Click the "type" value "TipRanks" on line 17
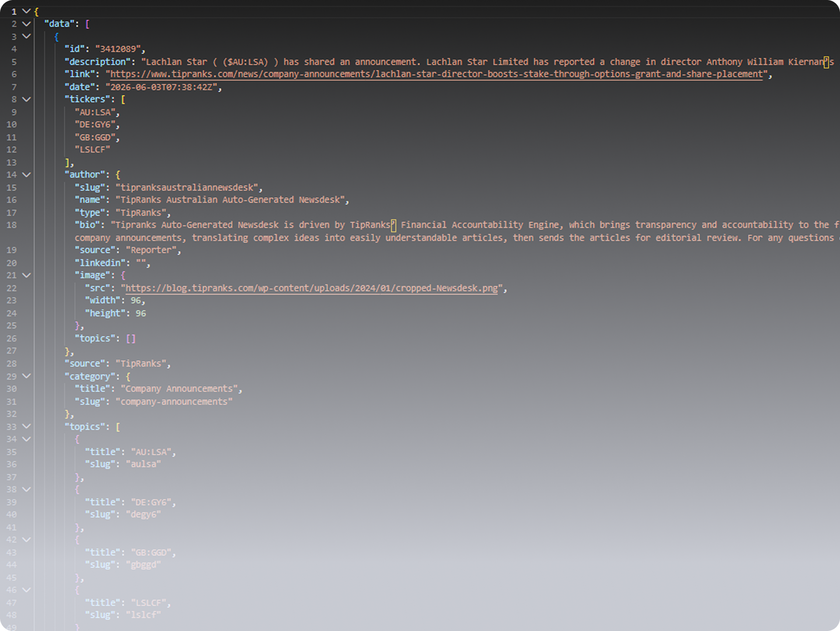Screen dimensions: 840x631 (x=141, y=213)
